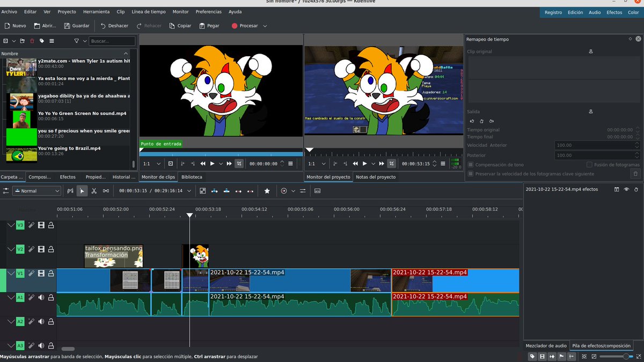Click the Deshacer button
This screenshot has width=644, height=362.
coord(114,26)
